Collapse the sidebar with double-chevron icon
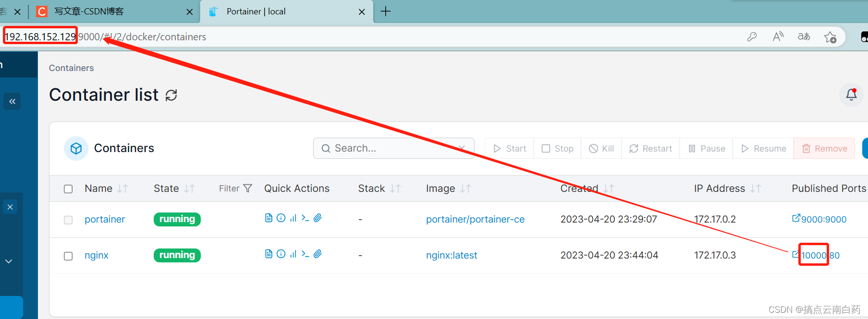 12,101
